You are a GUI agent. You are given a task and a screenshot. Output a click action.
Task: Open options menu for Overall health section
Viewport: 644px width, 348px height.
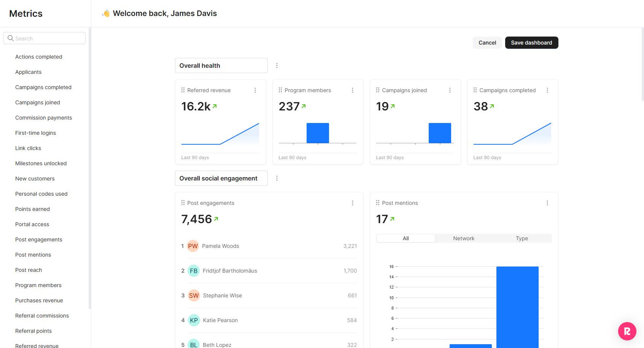277,65
